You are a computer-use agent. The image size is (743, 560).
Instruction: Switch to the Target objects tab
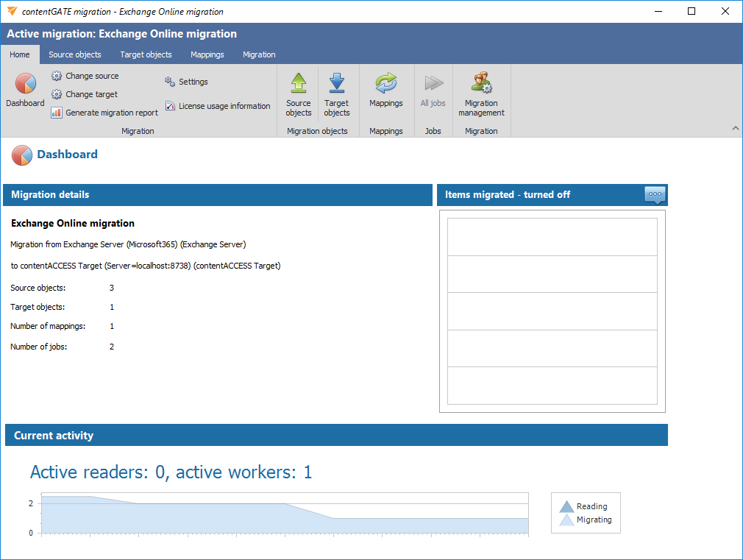tap(146, 54)
